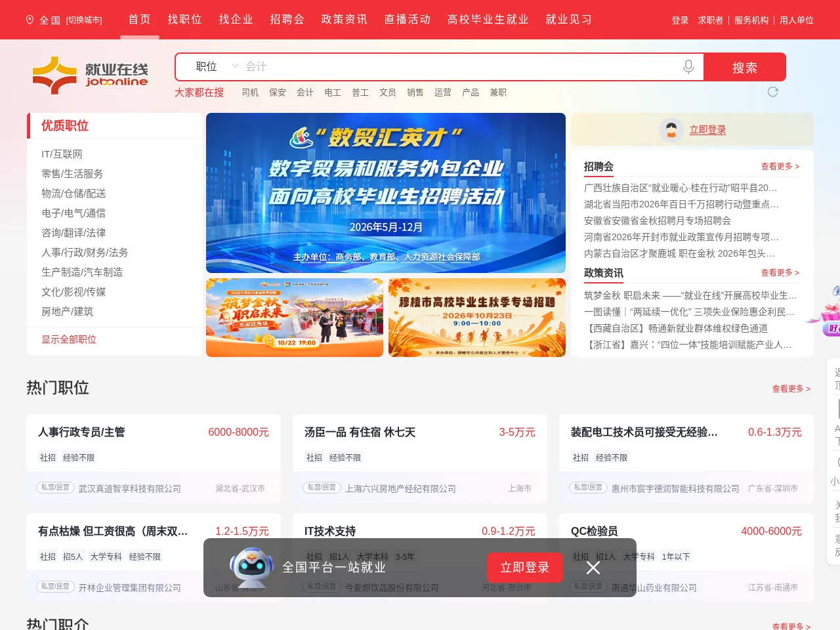Click the trending keyword 司机
The height and width of the screenshot is (630, 840).
(x=250, y=93)
